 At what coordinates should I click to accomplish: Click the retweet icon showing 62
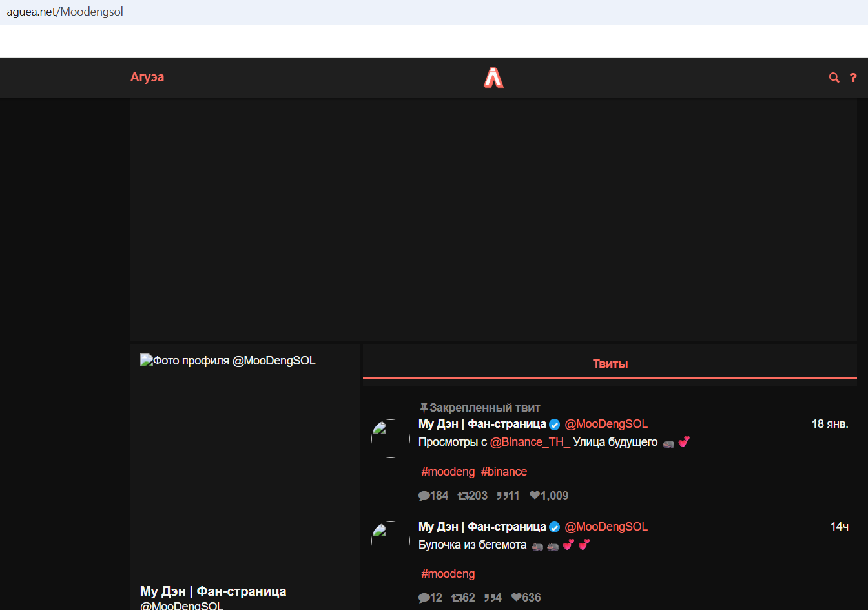pos(457,598)
